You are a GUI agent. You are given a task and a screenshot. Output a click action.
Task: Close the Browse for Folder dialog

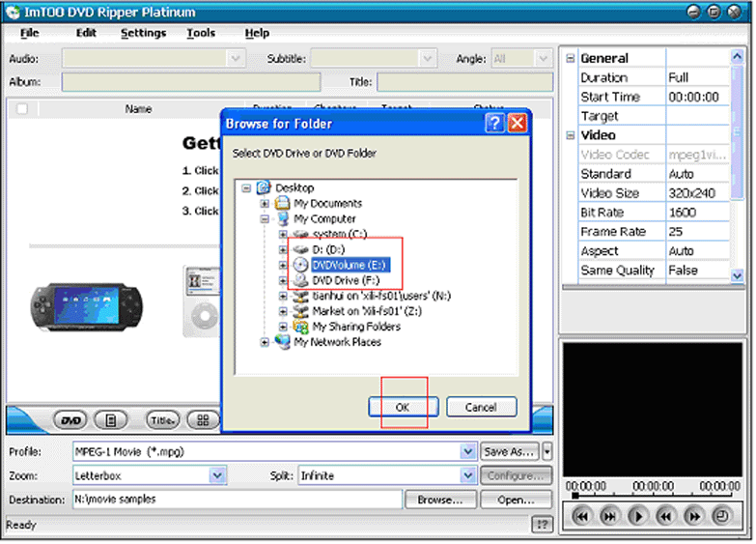pyautogui.click(x=518, y=124)
